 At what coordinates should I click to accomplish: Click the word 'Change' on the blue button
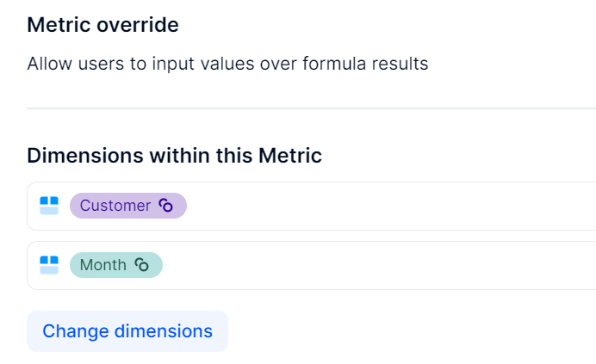(76, 331)
